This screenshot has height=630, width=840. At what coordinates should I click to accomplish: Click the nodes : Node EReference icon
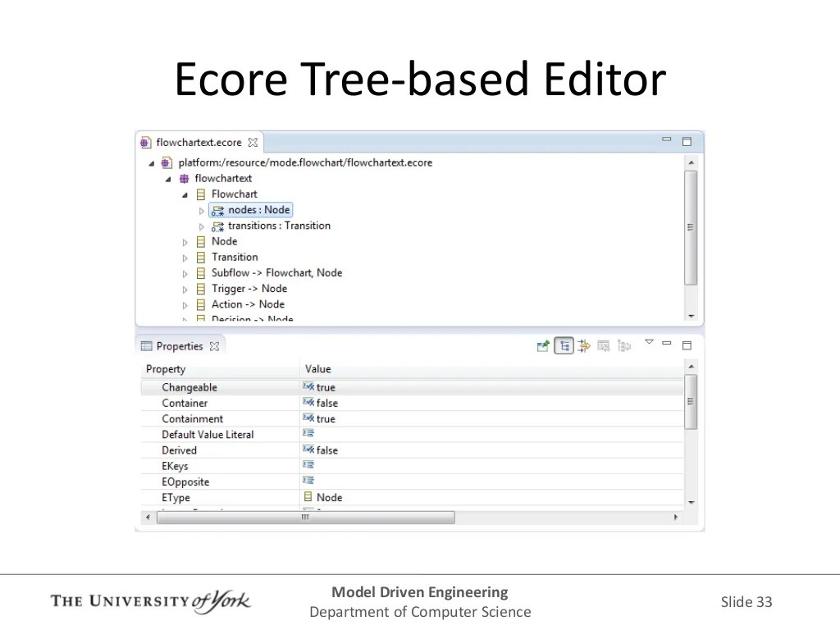click(217, 209)
